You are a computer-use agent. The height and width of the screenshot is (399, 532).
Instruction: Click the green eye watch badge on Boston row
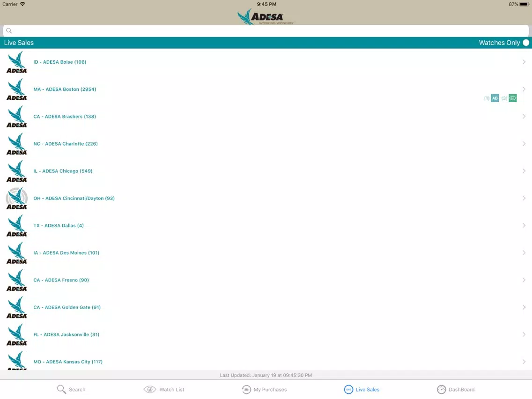513,98
